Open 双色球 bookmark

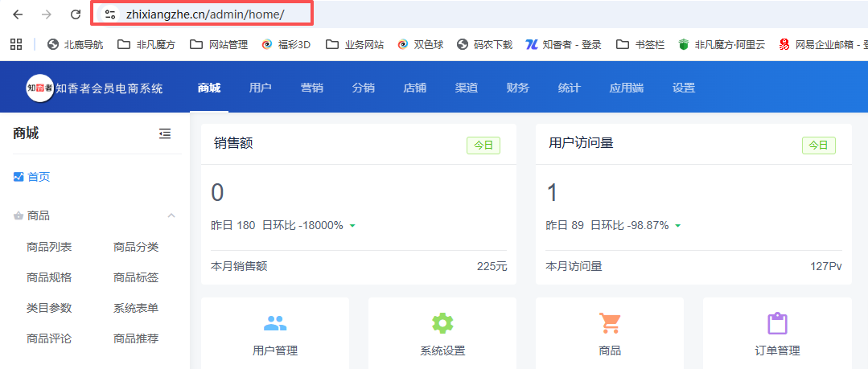tap(421, 45)
